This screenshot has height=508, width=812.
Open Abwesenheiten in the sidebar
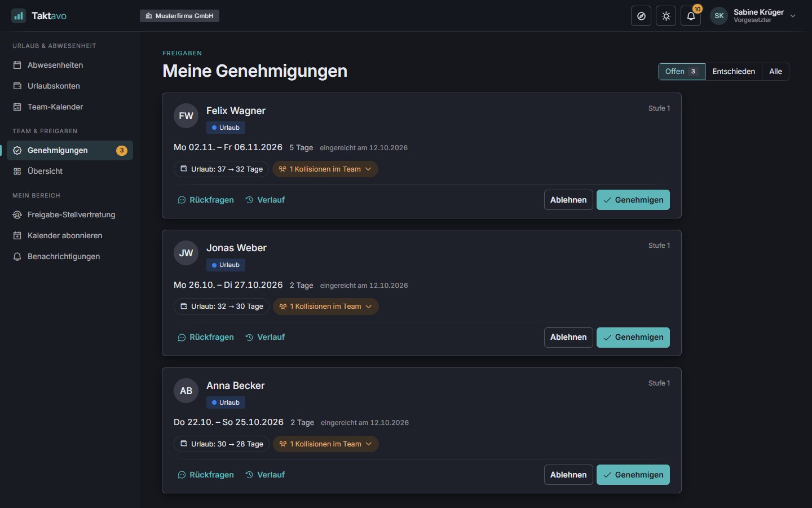click(70, 65)
